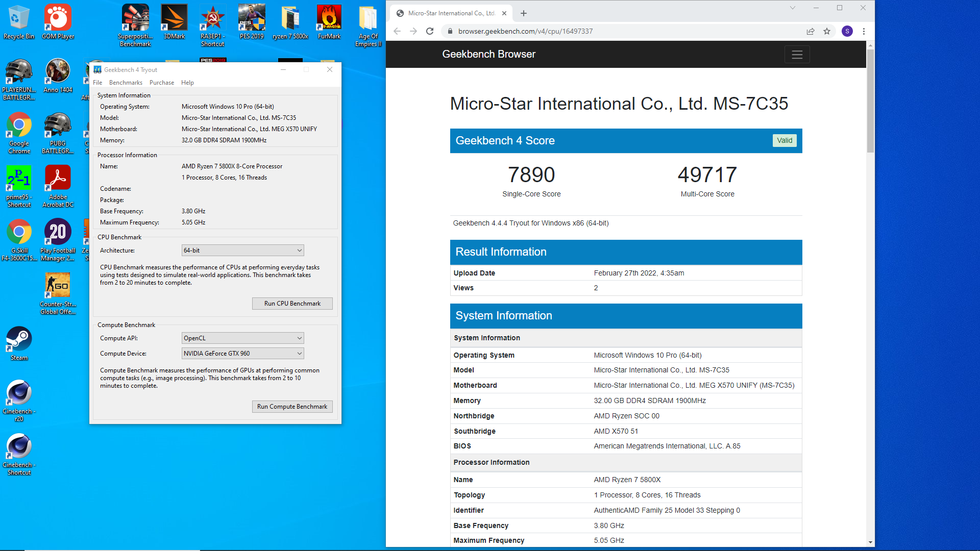Click the Views count 2

click(596, 288)
